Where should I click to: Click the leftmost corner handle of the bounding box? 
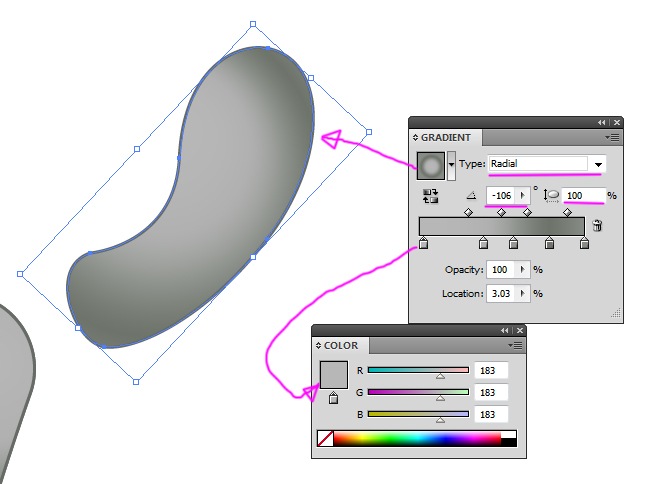[20, 274]
